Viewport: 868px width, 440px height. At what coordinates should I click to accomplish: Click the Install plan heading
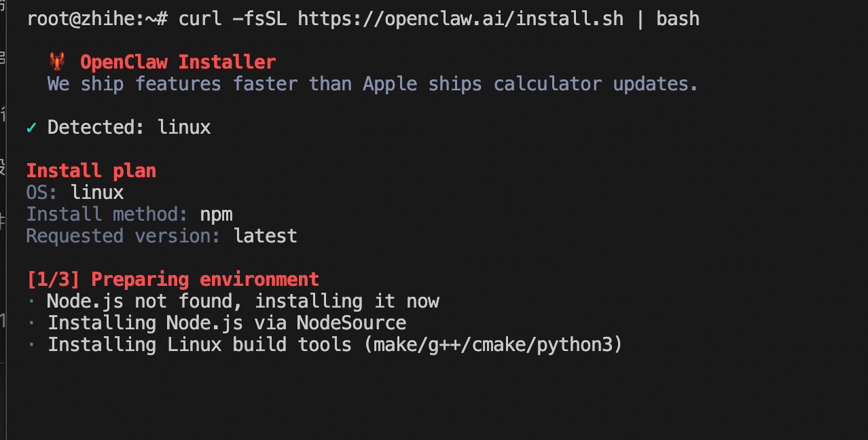[x=92, y=170]
